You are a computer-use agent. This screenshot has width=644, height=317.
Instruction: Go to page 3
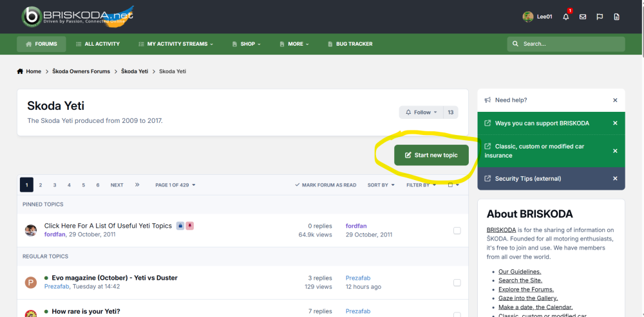[55, 185]
